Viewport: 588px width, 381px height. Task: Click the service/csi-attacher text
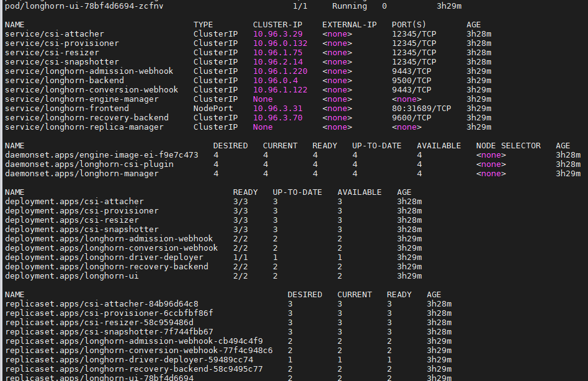tap(54, 34)
